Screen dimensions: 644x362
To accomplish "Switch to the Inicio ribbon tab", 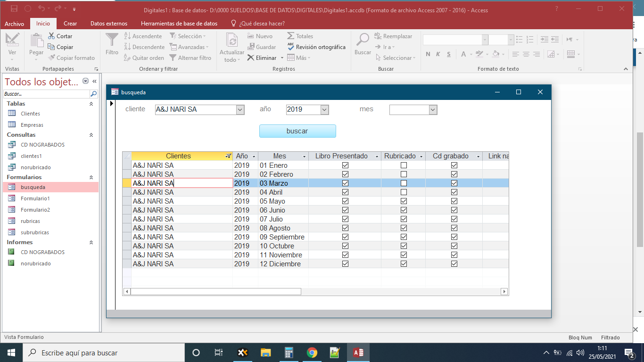I will [x=43, y=24].
